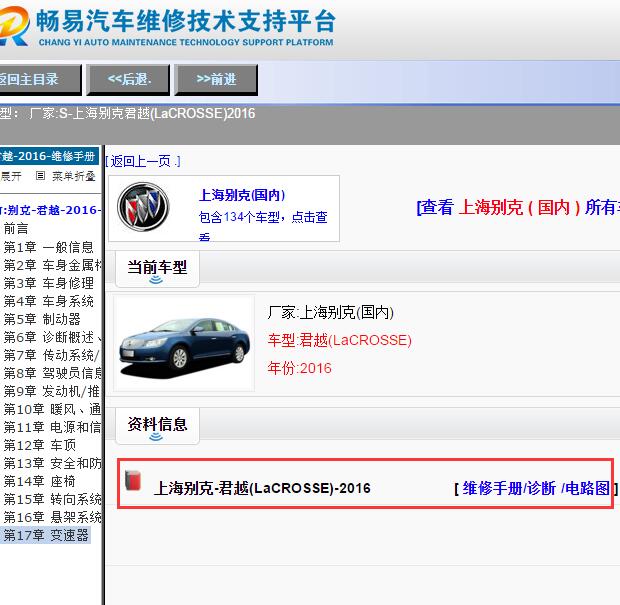
Task: Open 第15章 转向系统 chapter
Action: pyautogui.click(x=52, y=499)
